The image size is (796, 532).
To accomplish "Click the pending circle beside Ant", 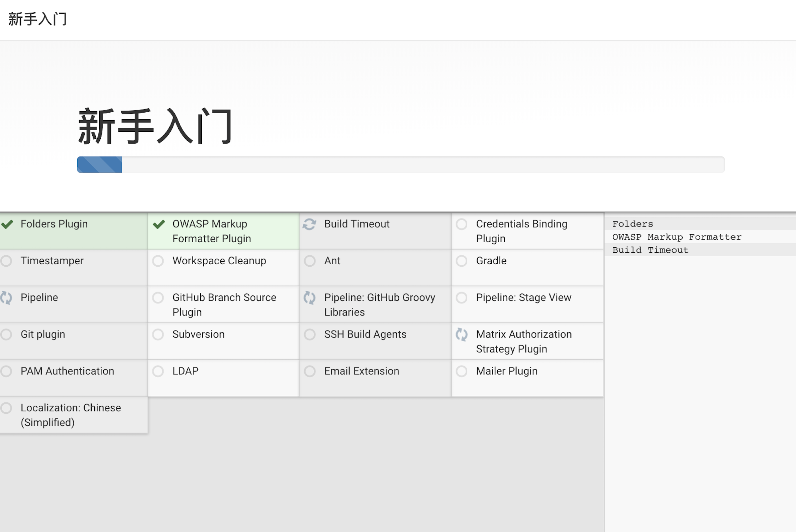I will click(310, 261).
